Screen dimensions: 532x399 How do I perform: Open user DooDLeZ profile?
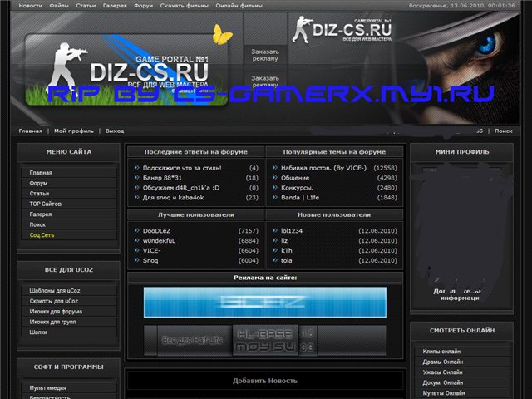point(157,231)
